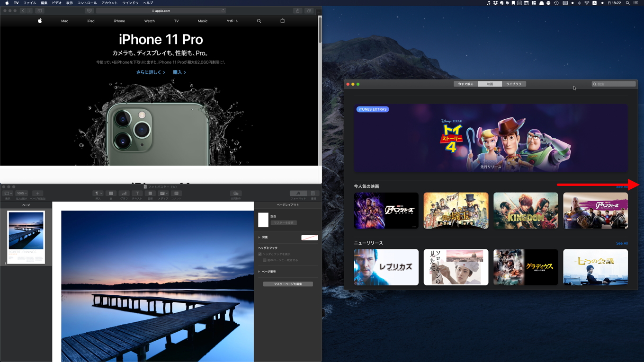Viewport: 644px width, 362px height.
Task: Open iPad link on apple.com
Action: click(91, 21)
